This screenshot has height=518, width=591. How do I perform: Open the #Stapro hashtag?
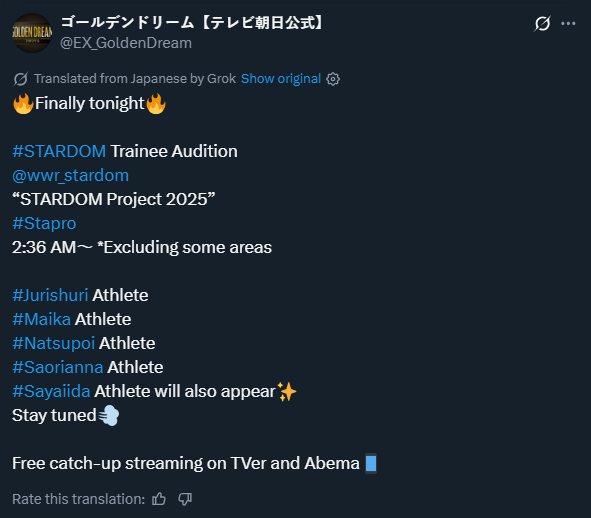tap(44, 224)
